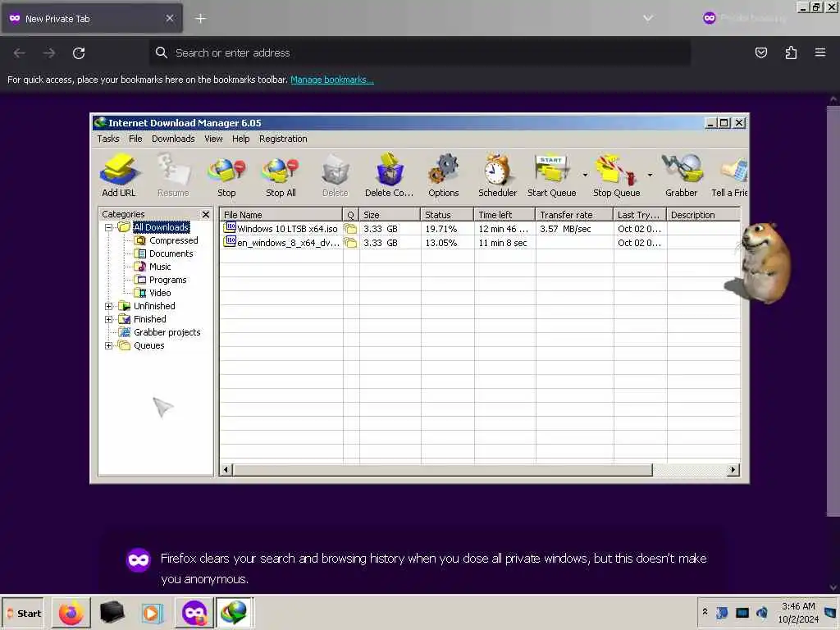
Task: Open a new Firefox tab
Action: tap(200, 19)
